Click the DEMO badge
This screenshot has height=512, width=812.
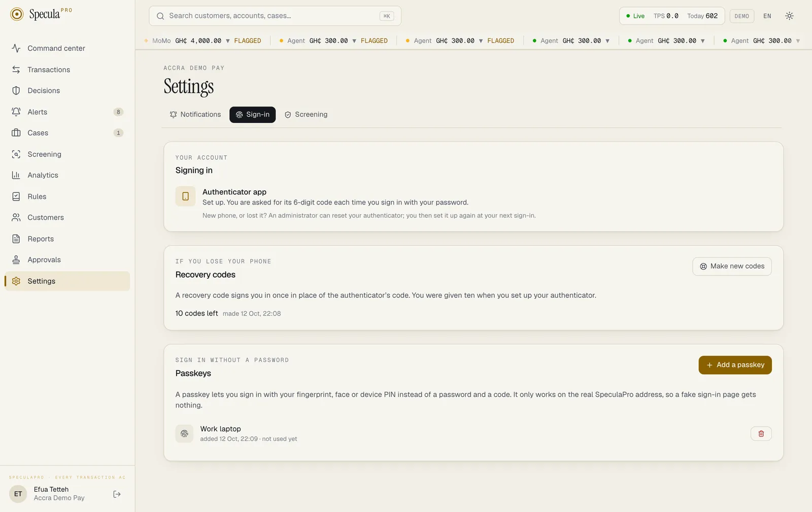tap(741, 16)
